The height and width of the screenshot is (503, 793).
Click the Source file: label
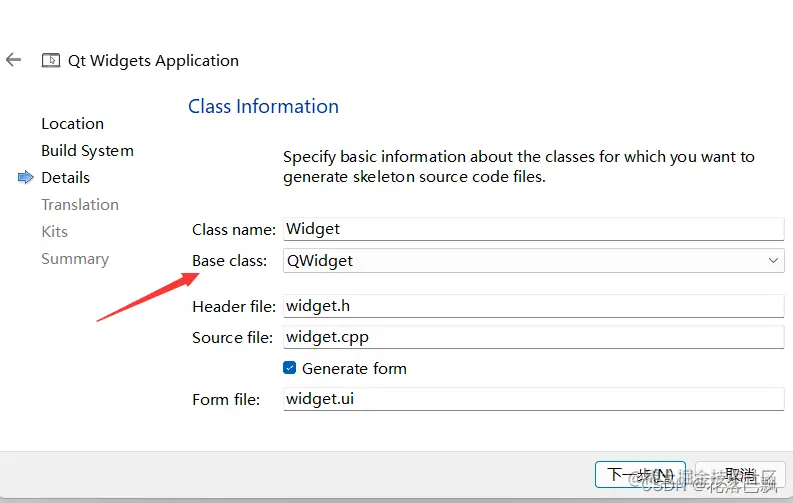[x=233, y=337]
